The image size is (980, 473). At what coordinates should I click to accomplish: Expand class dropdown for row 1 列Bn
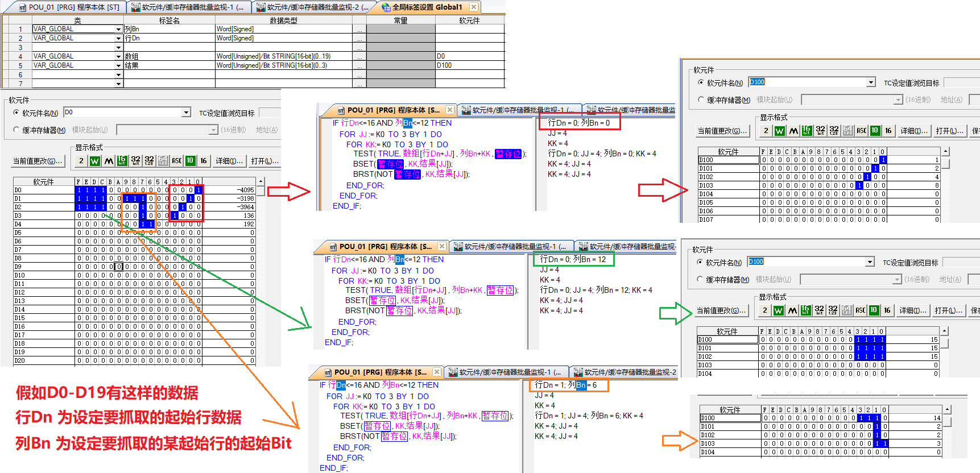(x=118, y=29)
